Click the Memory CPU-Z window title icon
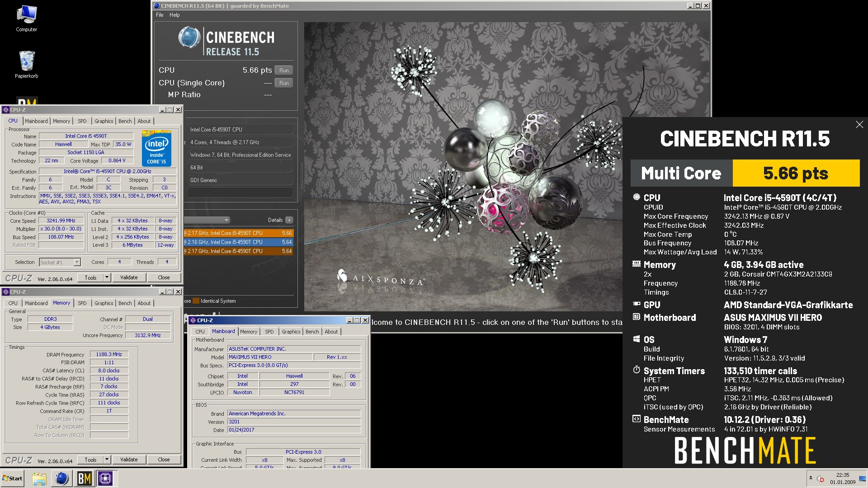Image resolution: width=868 pixels, height=488 pixels. 6,292
